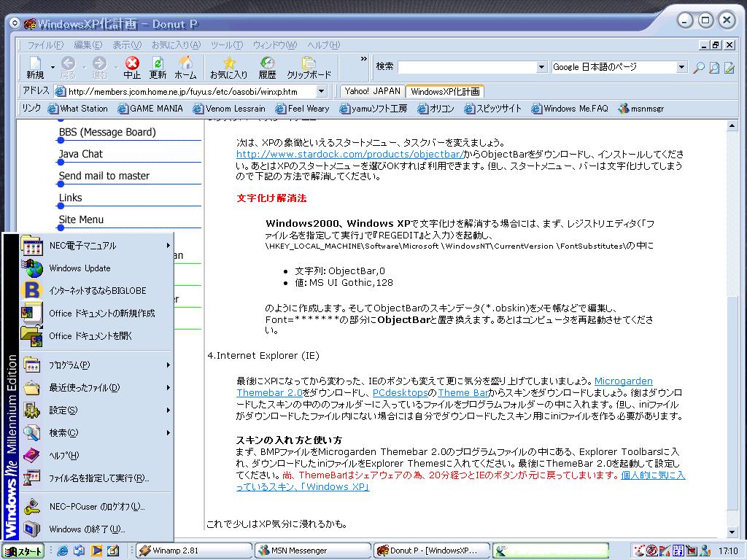Open the History (履歴) toolbar icon

pos(267,63)
